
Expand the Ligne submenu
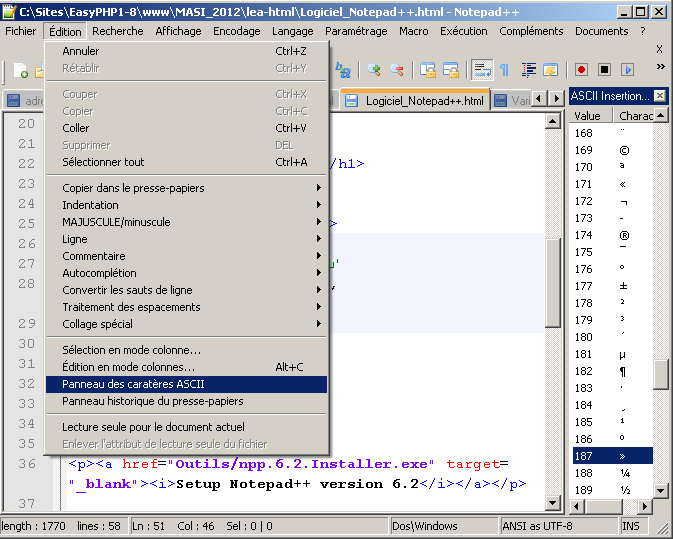(186, 239)
